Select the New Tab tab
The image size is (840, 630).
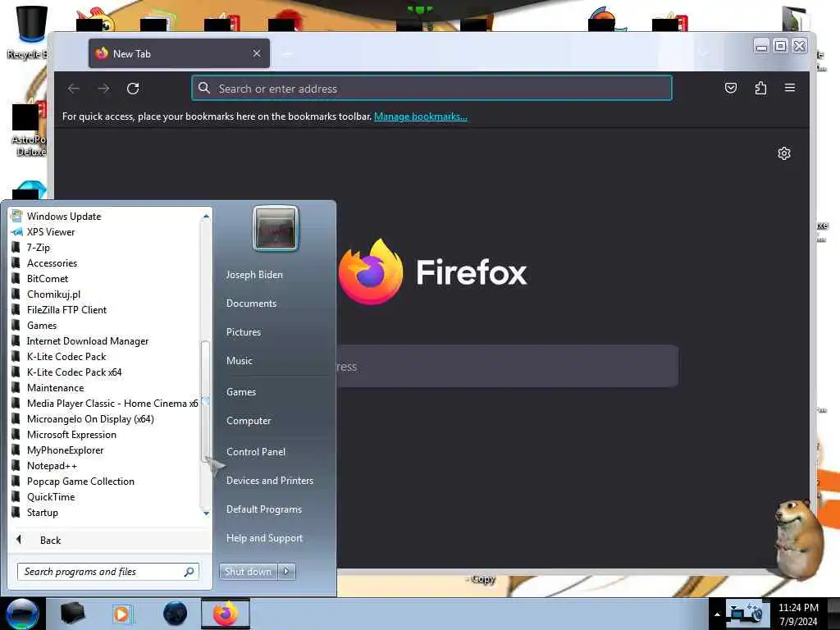179,53
